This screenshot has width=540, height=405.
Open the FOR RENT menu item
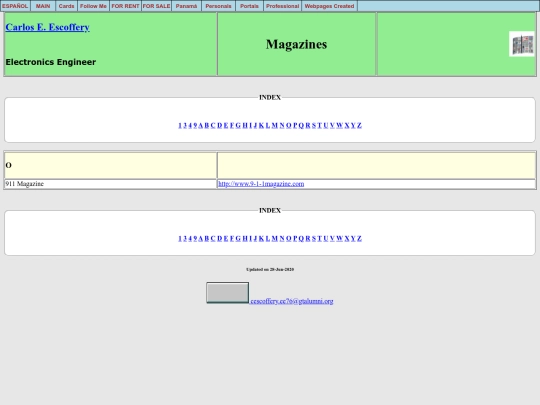(125, 6)
